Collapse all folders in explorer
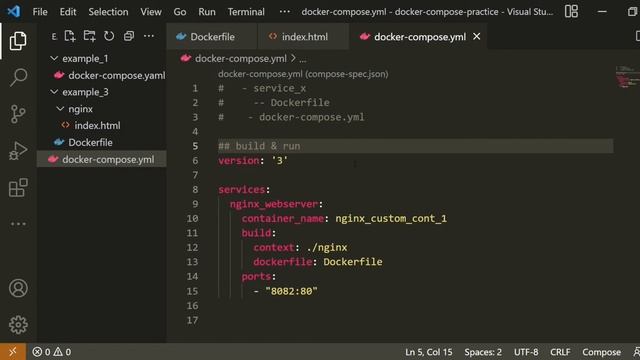 [129, 36]
